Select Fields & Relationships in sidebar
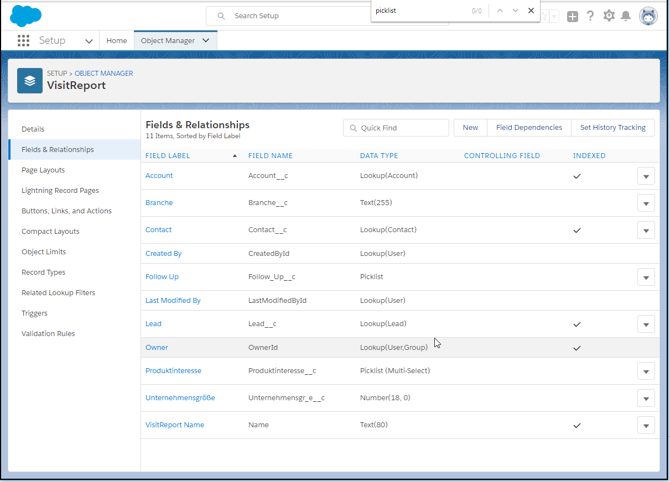 coord(74,150)
